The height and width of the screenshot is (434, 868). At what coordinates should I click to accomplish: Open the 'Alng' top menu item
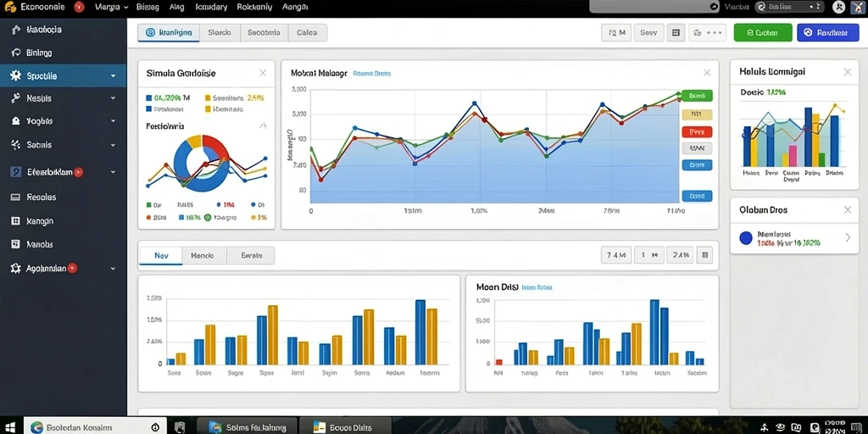pyautogui.click(x=177, y=7)
